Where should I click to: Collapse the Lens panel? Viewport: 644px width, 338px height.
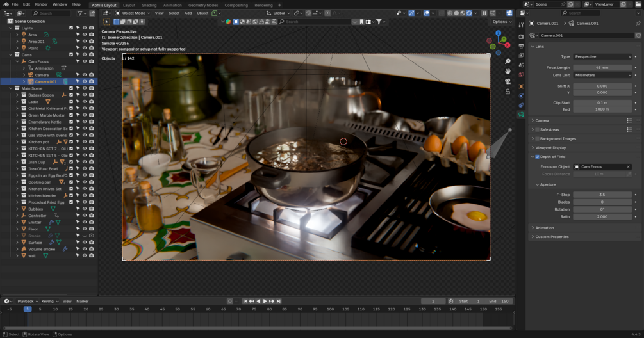point(533,47)
